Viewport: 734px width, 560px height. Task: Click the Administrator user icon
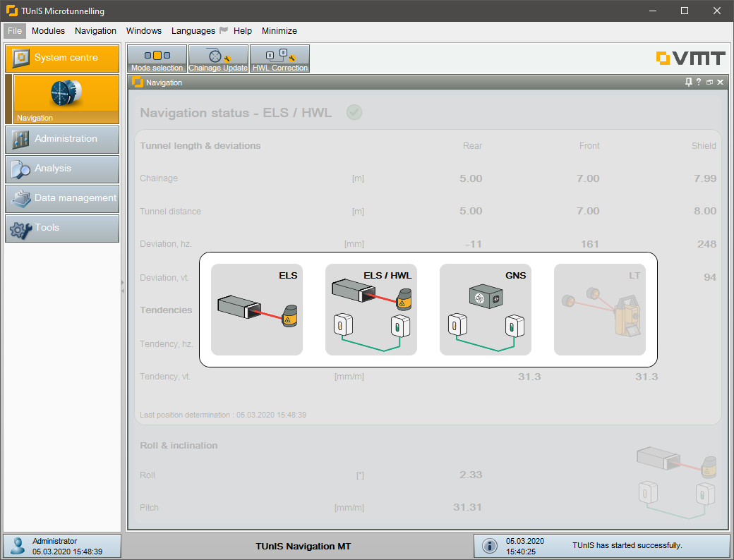click(18, 545)
